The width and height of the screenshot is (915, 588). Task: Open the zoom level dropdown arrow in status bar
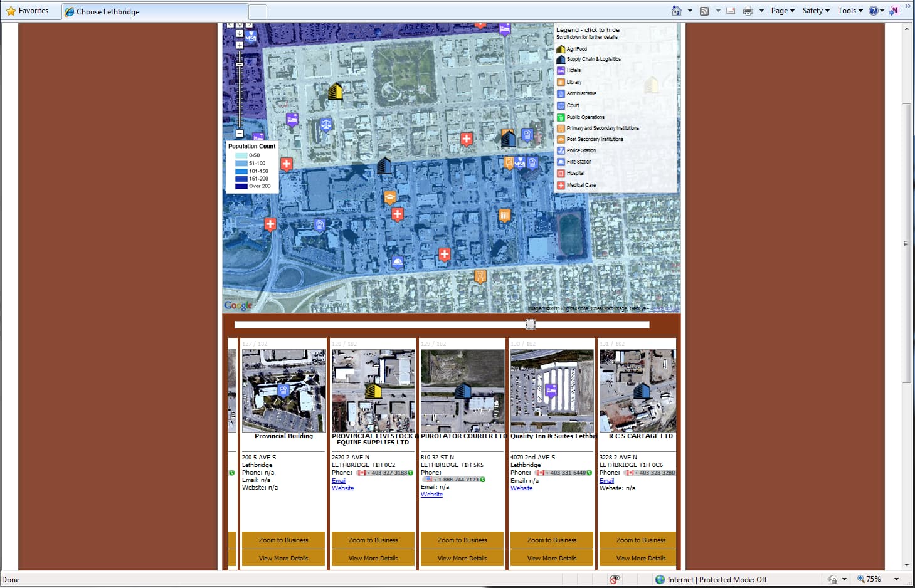click(x=896, y=579)
